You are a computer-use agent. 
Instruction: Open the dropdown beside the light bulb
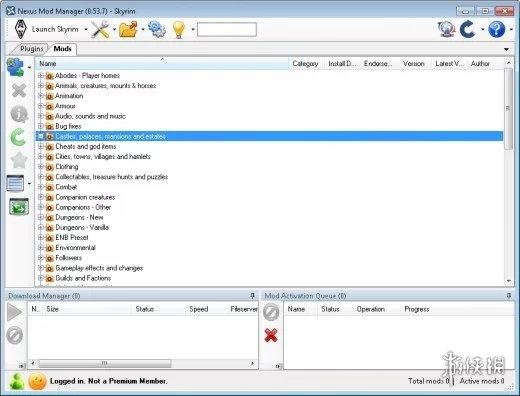(193, 29)
